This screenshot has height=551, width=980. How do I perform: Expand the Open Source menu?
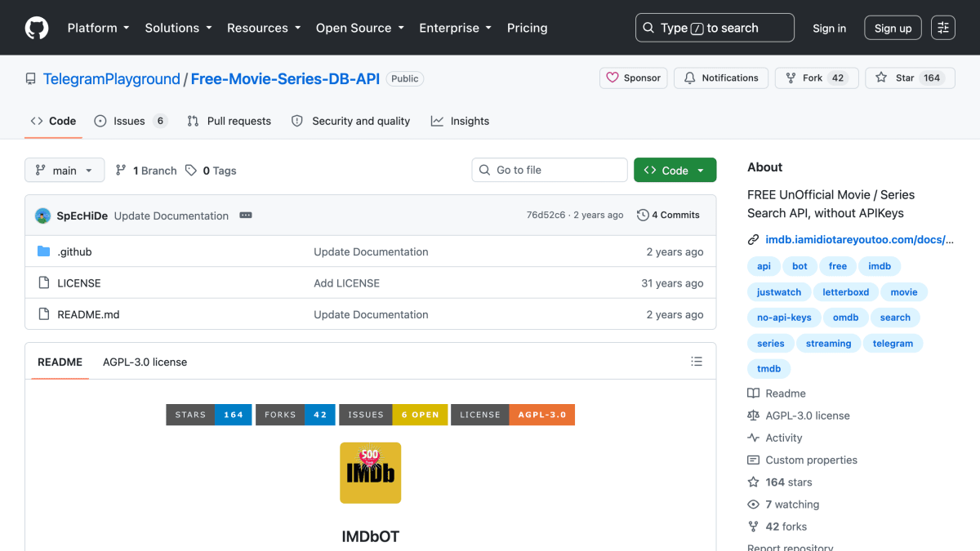(359, 28)
